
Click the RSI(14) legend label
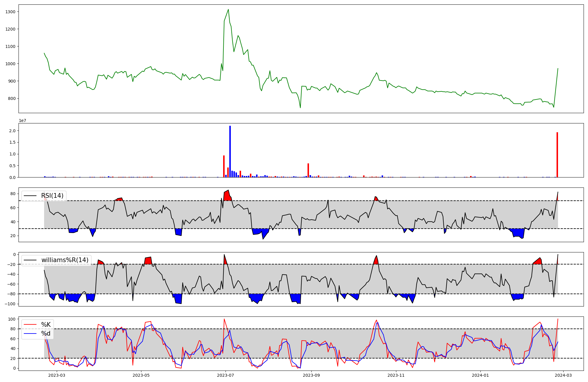pyautogui.click(x=52, y=196)
